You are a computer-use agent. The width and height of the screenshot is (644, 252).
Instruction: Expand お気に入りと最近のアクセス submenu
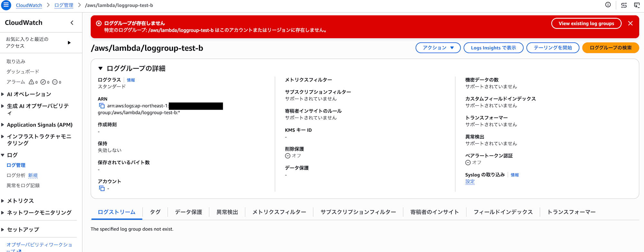(69, 42)
